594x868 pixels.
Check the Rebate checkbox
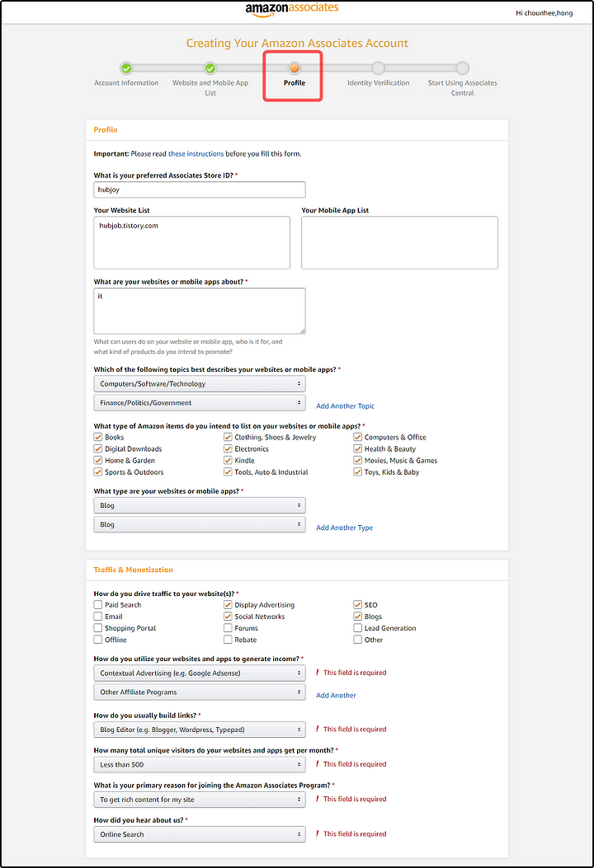(228, 640)
